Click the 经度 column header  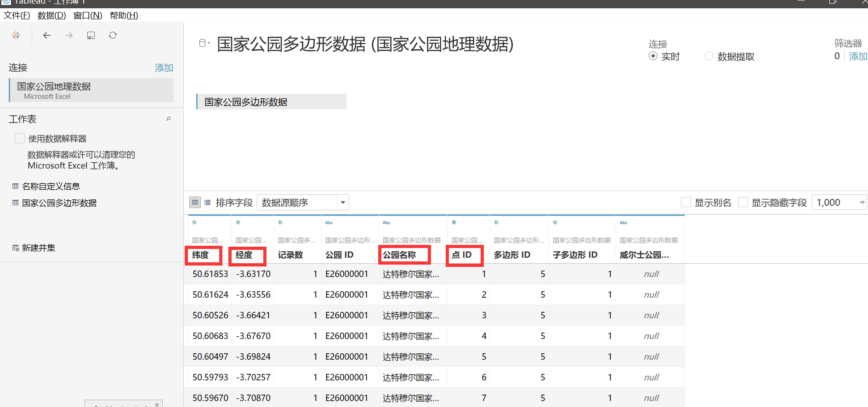[244, 255]
